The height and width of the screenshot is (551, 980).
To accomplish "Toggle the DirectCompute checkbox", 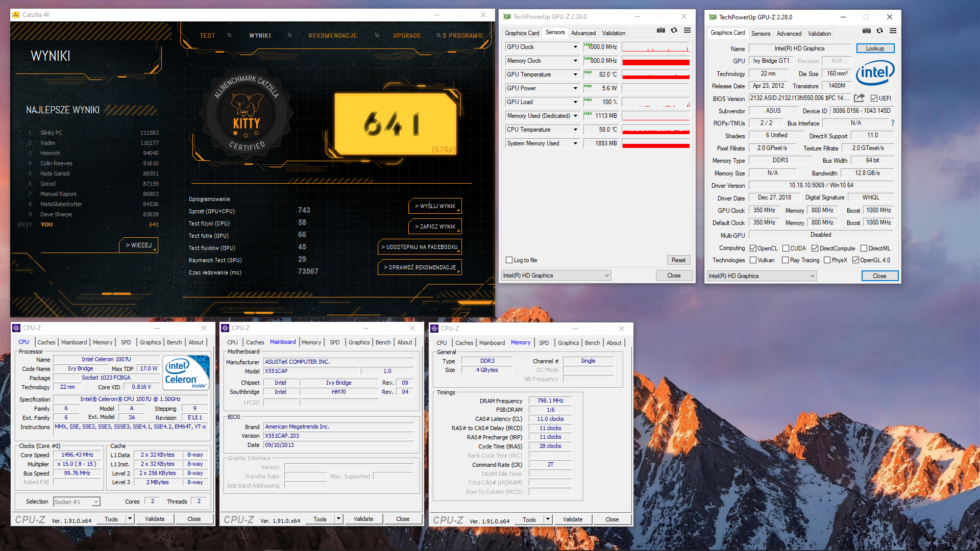I will [x=815, y=248].
